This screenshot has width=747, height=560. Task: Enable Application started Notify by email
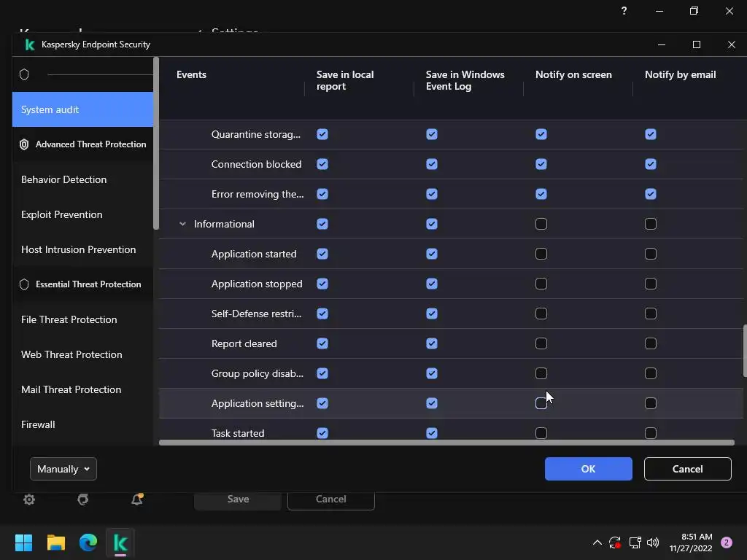coord(651,254)
